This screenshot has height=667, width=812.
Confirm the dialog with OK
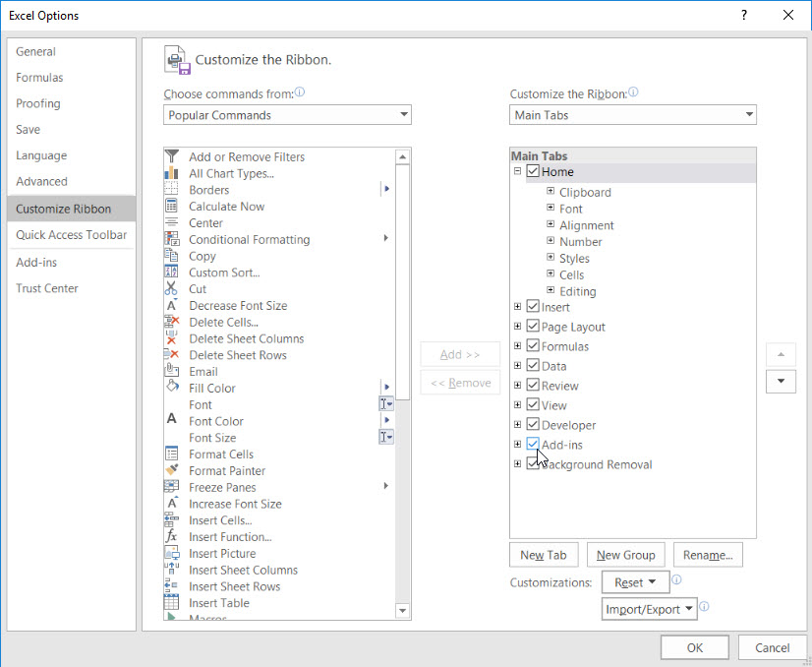coord(695,648)
